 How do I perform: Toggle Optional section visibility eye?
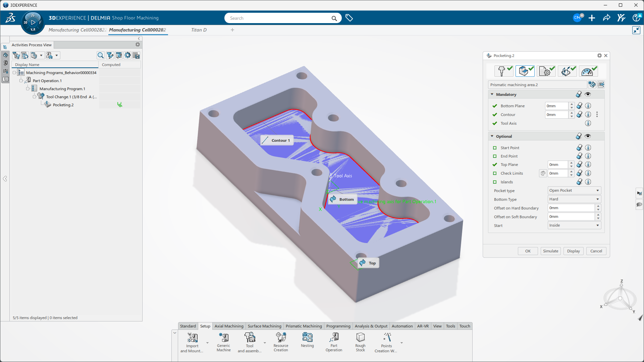coord(588,136)
